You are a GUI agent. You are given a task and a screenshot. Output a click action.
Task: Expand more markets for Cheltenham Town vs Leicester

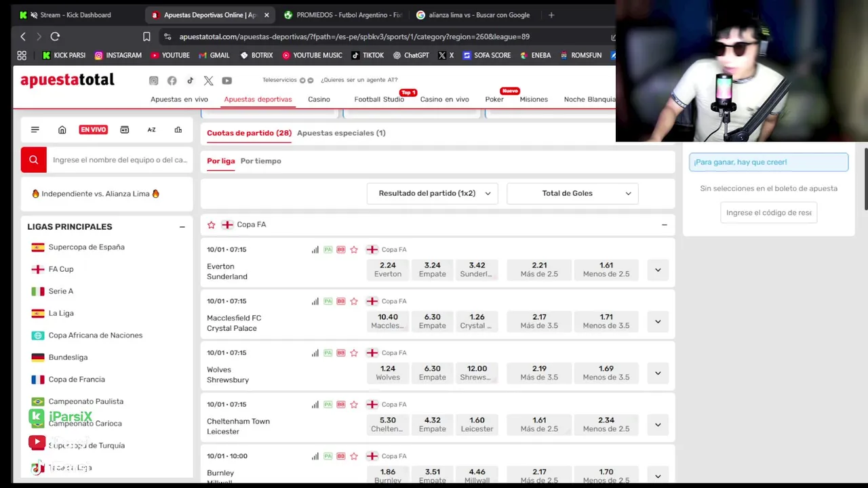click(x=658, y=425)
